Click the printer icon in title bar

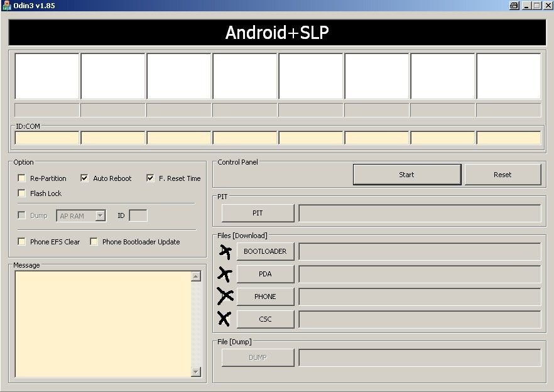pyautogui.click(x=514, y=5)
